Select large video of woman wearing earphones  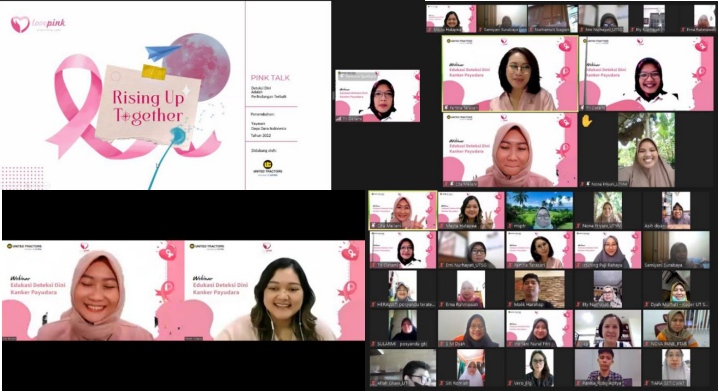[x=275, y=291]
